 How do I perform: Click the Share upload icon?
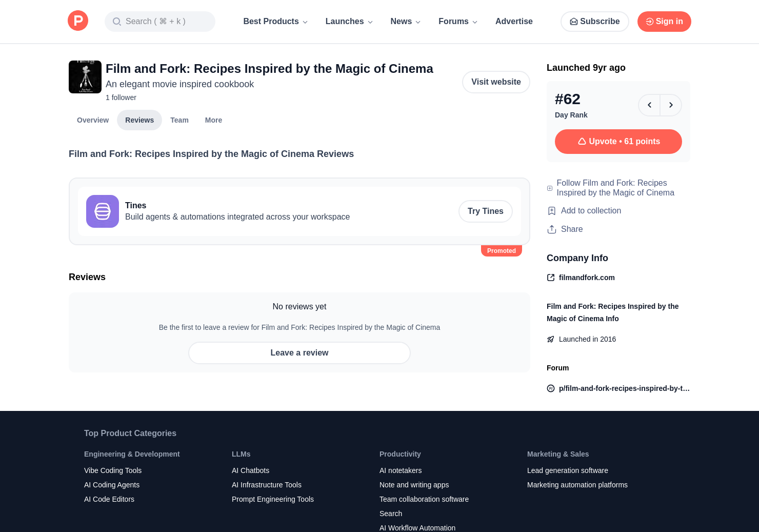[552, 229]
